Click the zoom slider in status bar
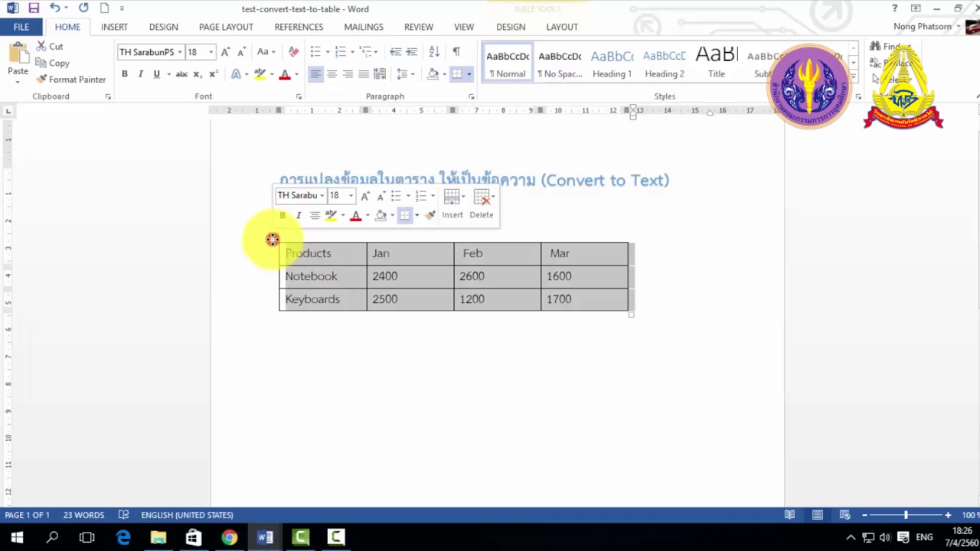The image size is (980, 551). point(906,515)
